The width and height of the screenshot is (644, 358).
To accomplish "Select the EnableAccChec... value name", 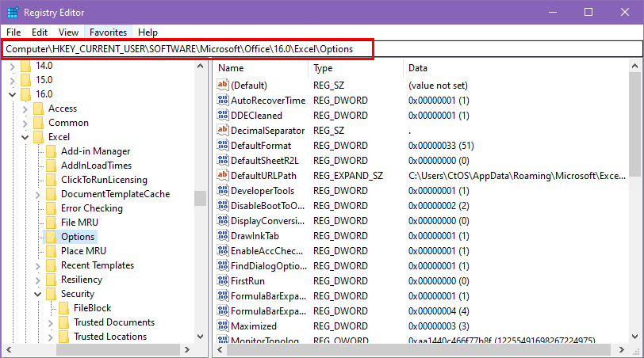I will [266, 250].
